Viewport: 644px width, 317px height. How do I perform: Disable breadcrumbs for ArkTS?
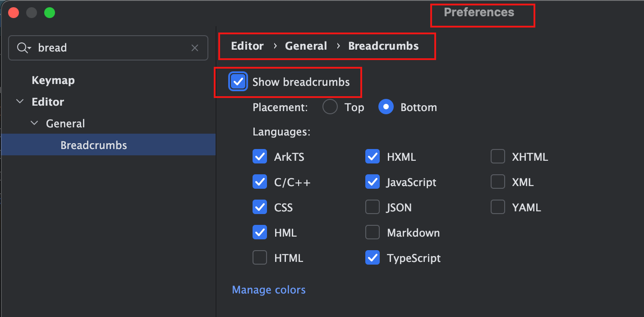(x=260, y=157)
